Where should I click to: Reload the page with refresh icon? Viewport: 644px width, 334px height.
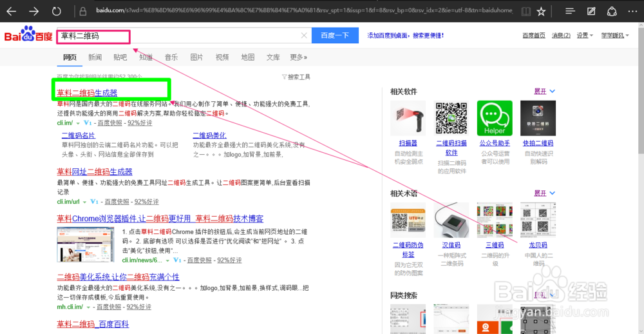pos(56,11)
